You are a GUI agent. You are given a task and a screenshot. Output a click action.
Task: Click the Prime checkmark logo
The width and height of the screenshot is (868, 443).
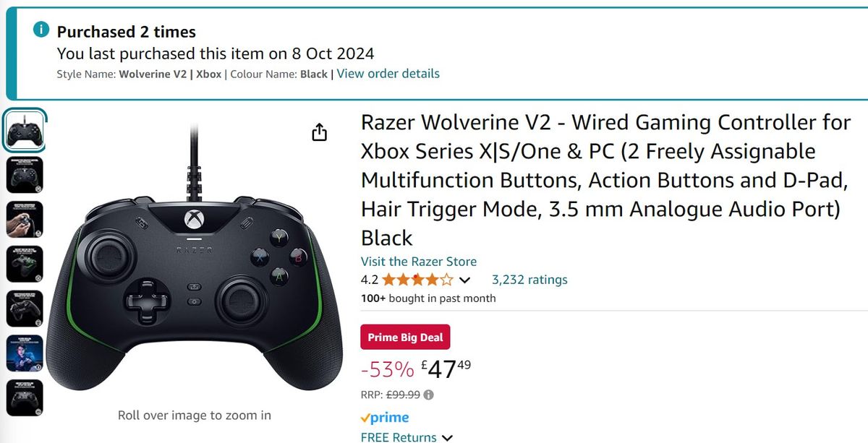[x=365, y=417]
